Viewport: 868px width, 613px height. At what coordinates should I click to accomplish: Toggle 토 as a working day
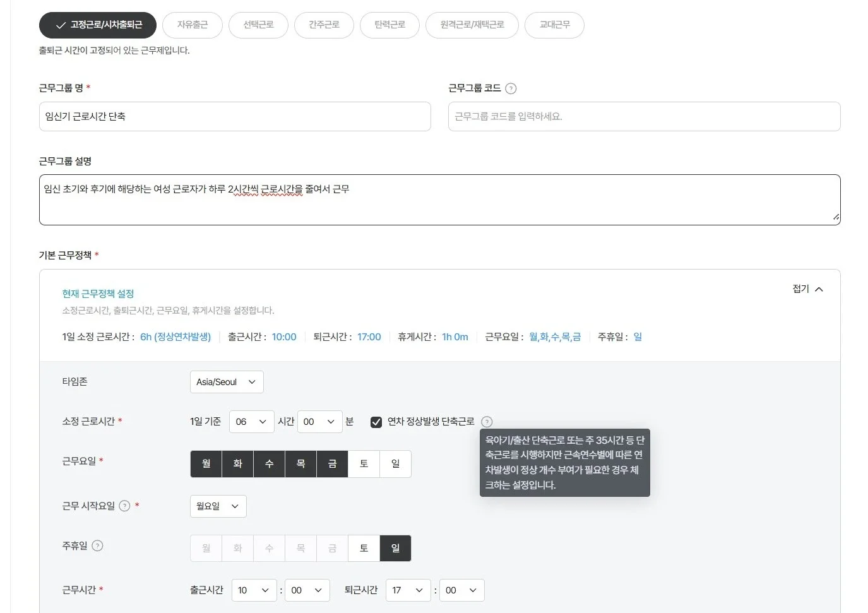[x=364, y=463]
